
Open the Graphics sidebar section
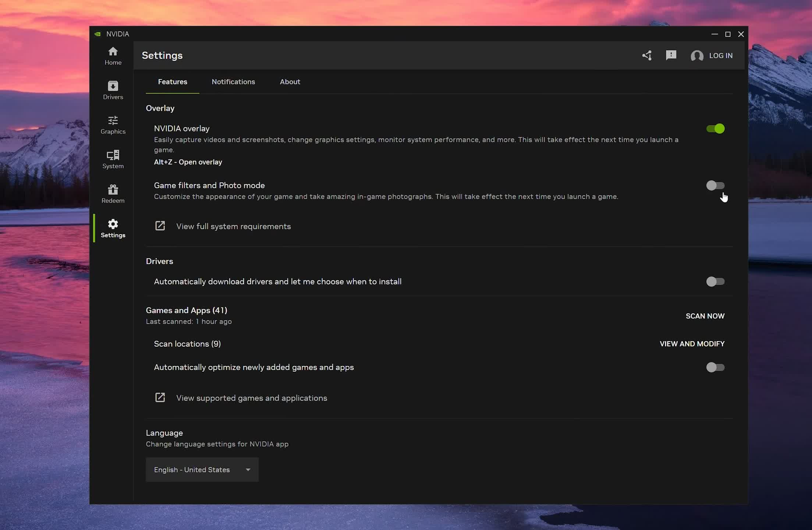coord(113,125)
